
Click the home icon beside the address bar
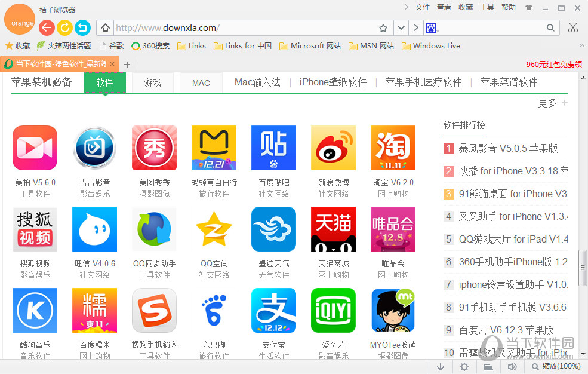105,27
